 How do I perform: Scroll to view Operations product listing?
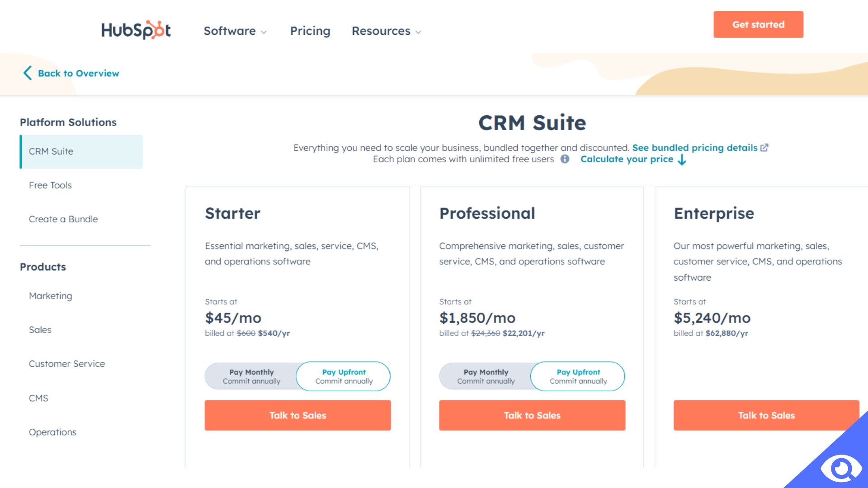[x=53, y=432]
